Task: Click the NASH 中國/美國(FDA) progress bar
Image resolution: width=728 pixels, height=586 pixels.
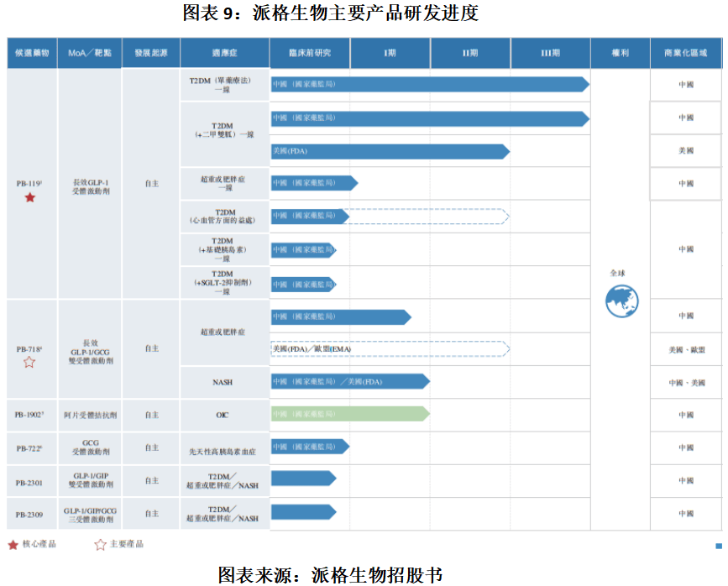Action: point(350,381)
